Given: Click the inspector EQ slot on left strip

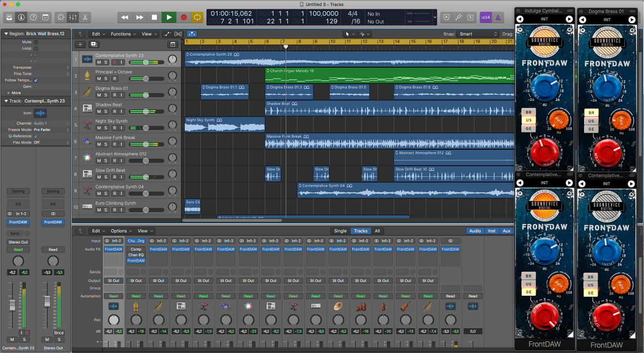Looking at the screenshot, I should pos(18,204).
